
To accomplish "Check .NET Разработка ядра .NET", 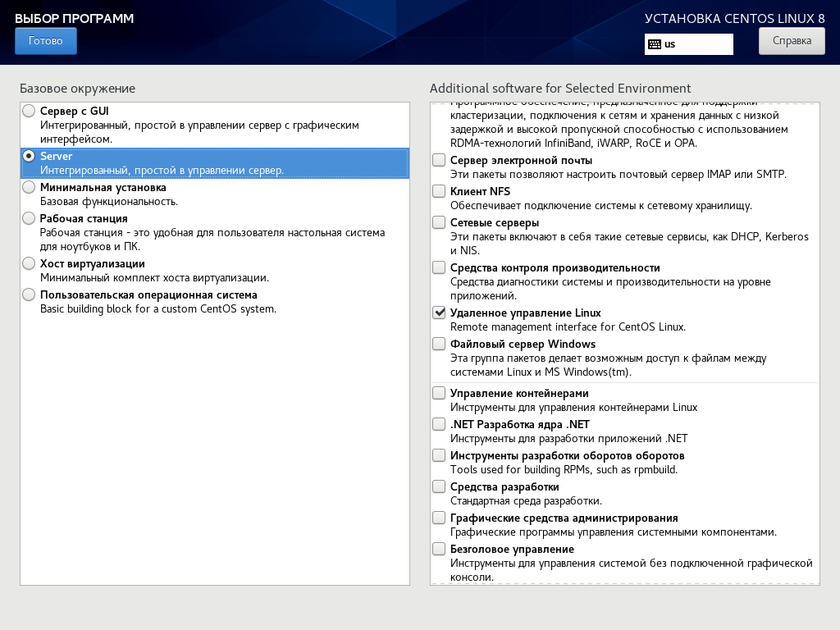I will 439,424.
